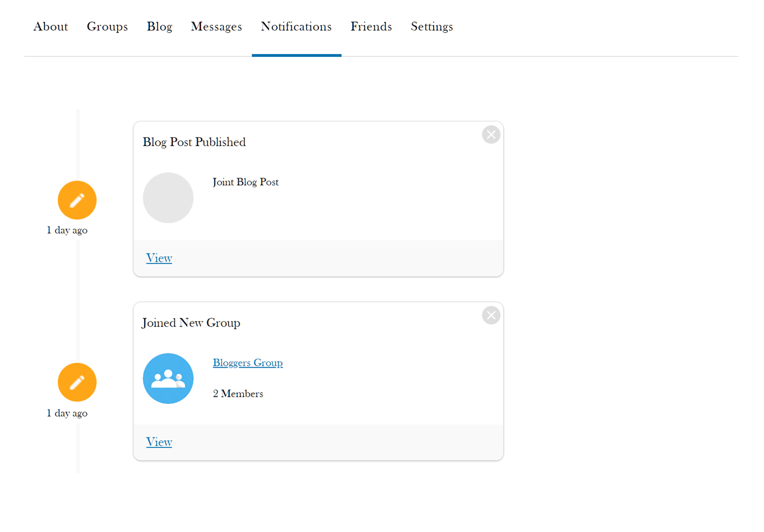Screen dimensions: 764x532
Task: Go to the Blog tab
Action: 159,27
